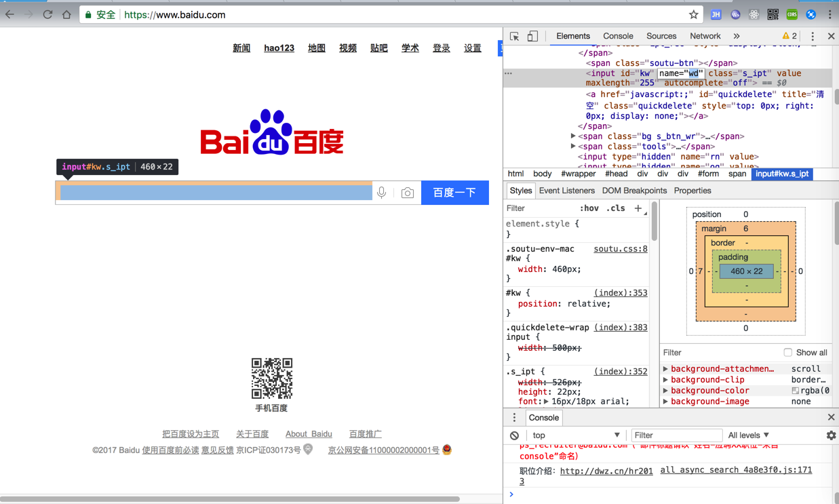Click the 登录 link
Viewport: 839px width, 504px height.
pos(442,48)
